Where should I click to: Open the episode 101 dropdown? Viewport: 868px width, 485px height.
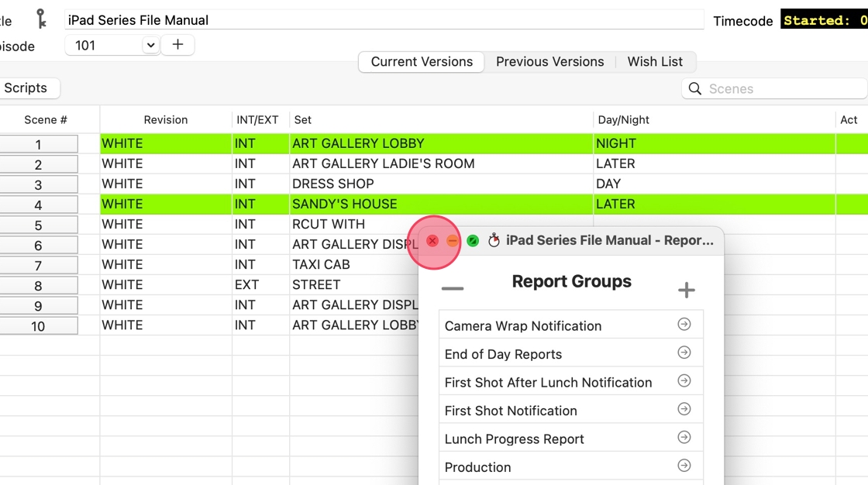point(150,45)
